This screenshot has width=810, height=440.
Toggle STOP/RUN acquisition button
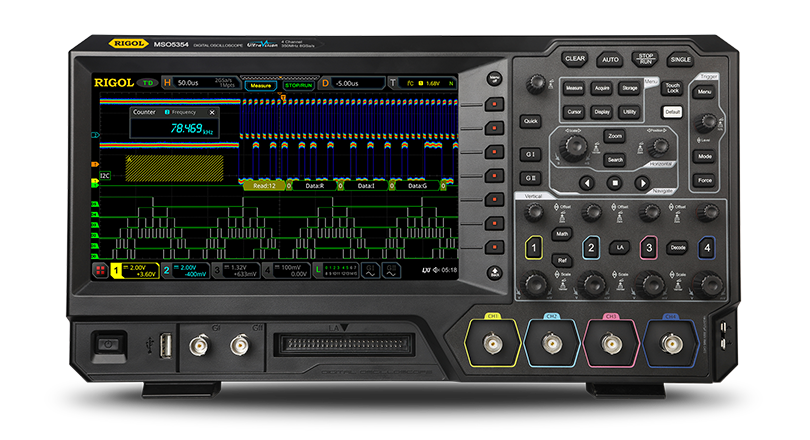[x=646, y=59]
